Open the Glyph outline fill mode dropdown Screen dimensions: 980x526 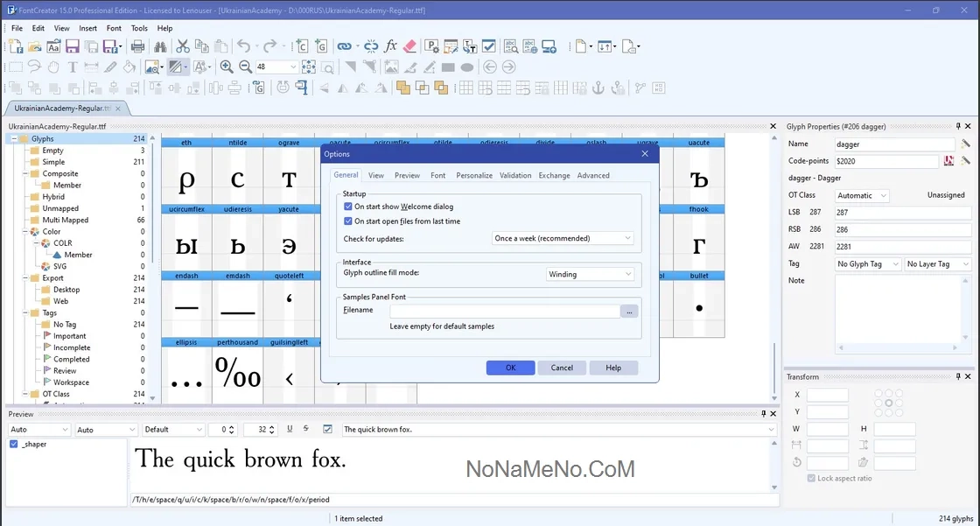pyautogui.click(x=590, y=274)
